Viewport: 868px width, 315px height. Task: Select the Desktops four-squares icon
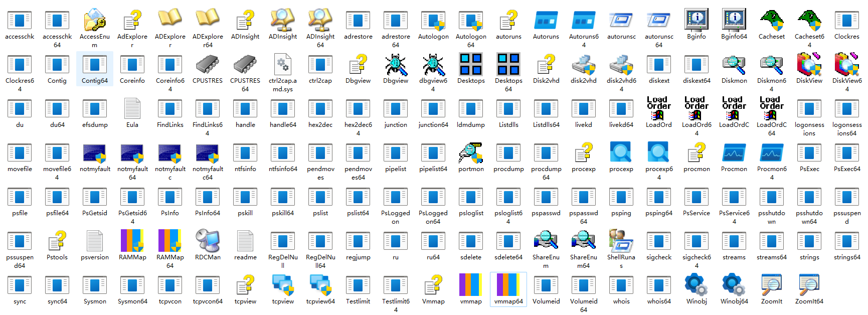pos(470,65)
